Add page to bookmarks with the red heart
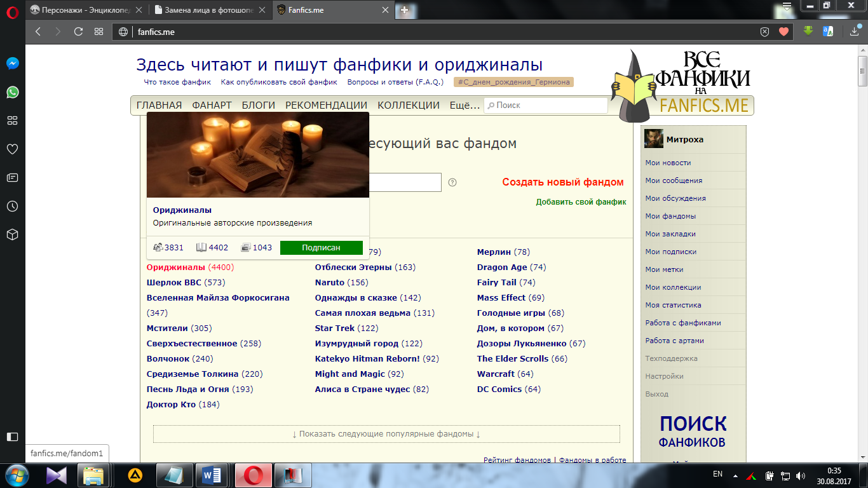This screenshot has width=868, height=488. (783, 32)
